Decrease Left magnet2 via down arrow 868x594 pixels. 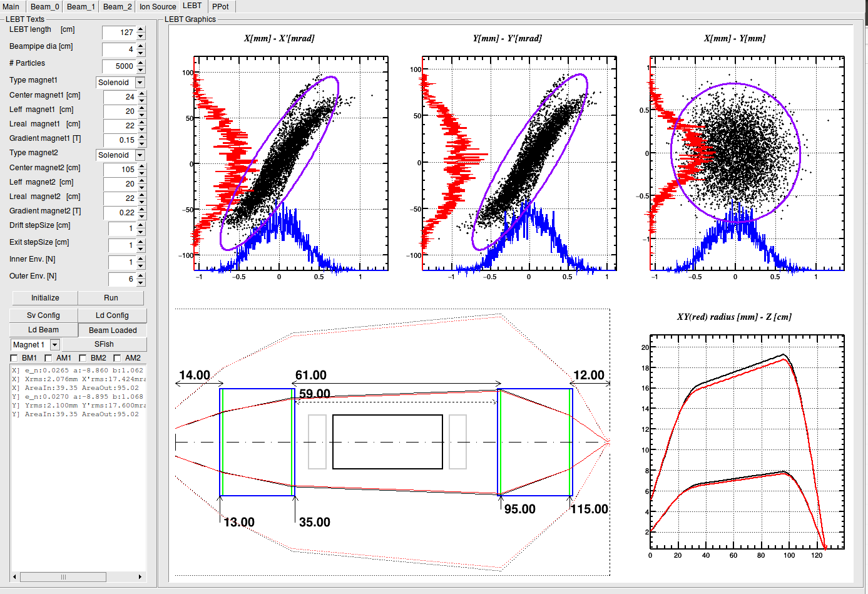(x=142, y=187)
